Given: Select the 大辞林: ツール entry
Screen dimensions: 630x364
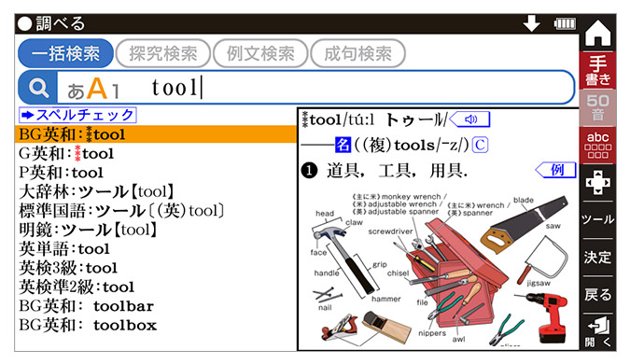Looking at the screenshot, I should coord(156,191).
